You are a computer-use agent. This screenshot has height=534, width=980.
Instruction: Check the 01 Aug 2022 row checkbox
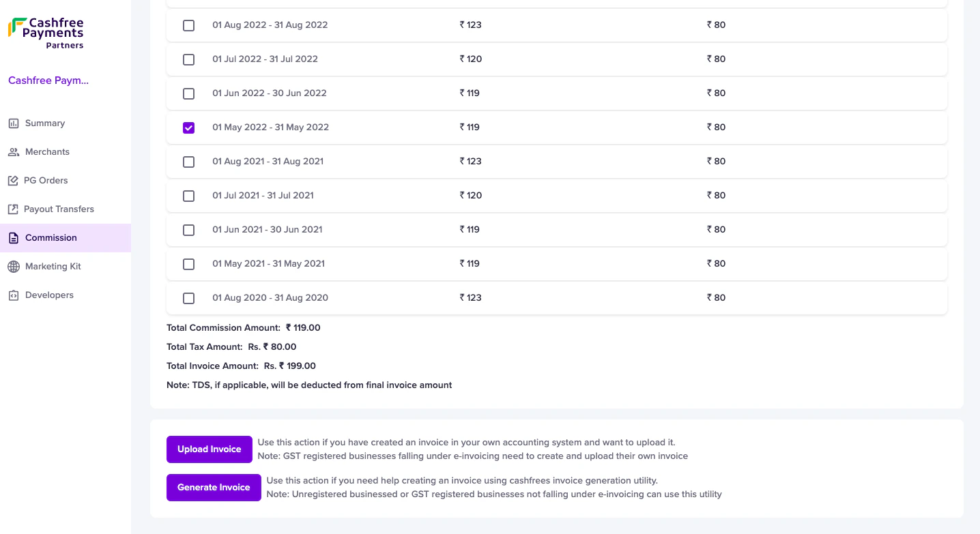pos(189,25)
